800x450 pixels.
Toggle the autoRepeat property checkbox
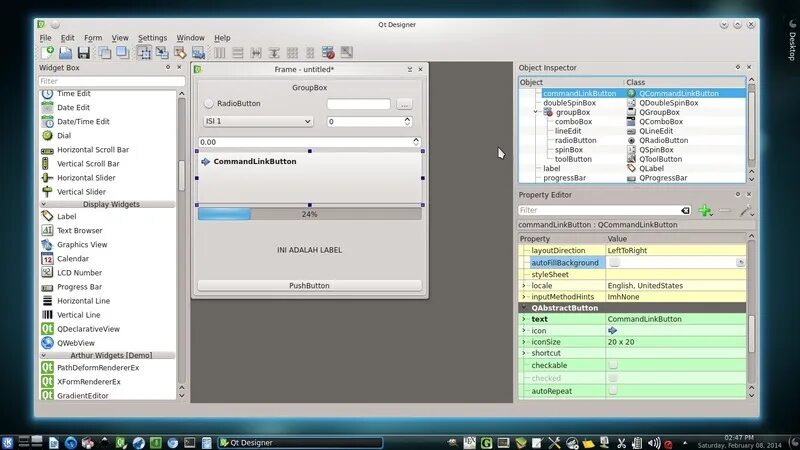(613, 391)
